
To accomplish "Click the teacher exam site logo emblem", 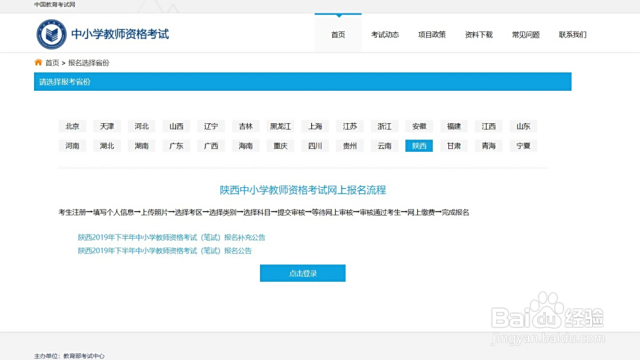I will [x=51, y=34].
